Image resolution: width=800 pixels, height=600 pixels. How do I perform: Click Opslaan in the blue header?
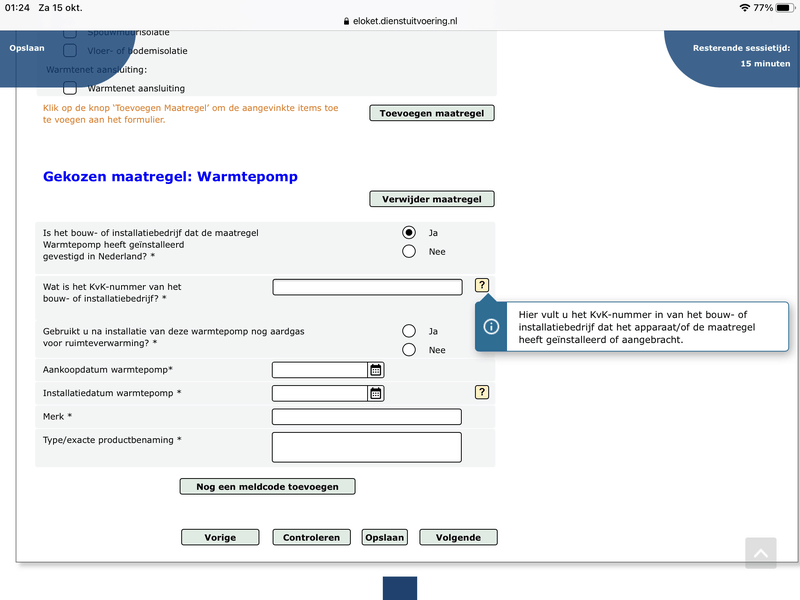(27, 48)
